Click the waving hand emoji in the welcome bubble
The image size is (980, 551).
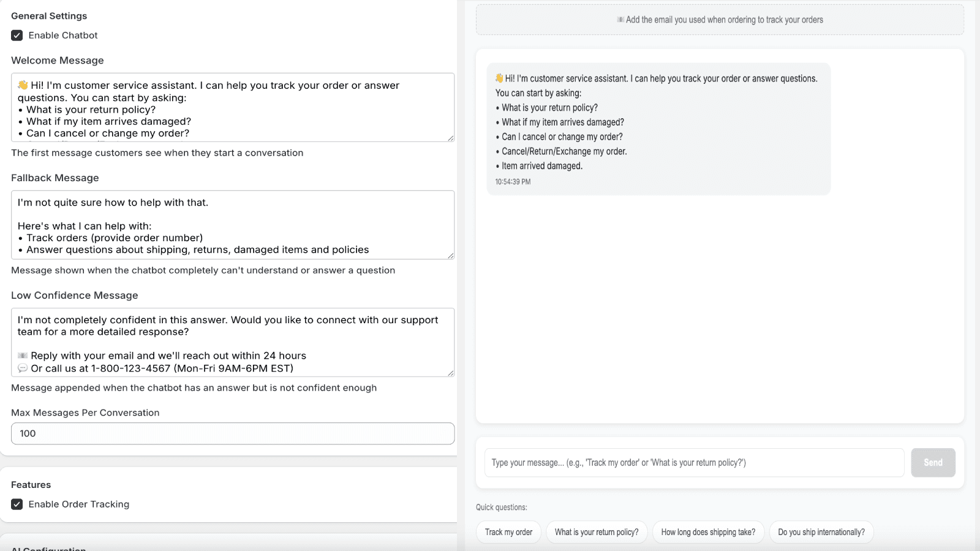(499, 78)
